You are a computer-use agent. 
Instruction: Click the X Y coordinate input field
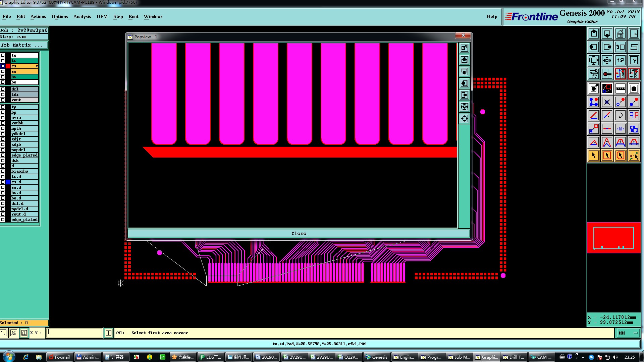tap(74, 333)
